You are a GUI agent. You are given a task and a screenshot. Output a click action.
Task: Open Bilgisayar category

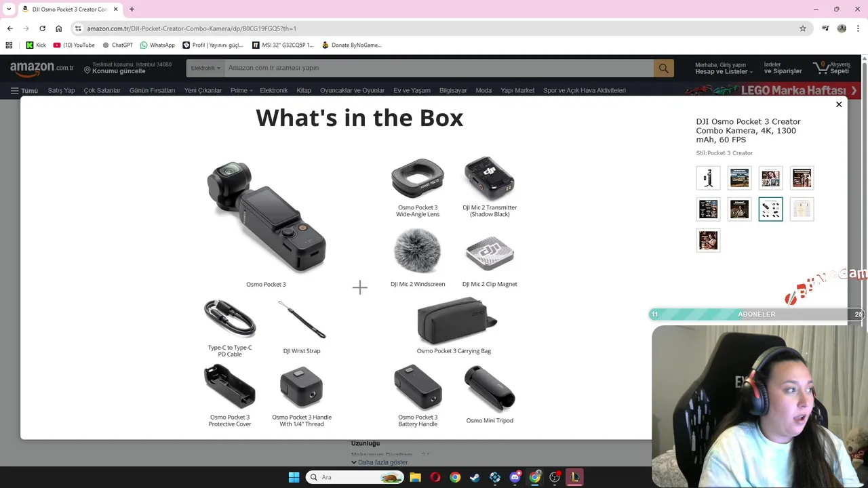(453, 90)
